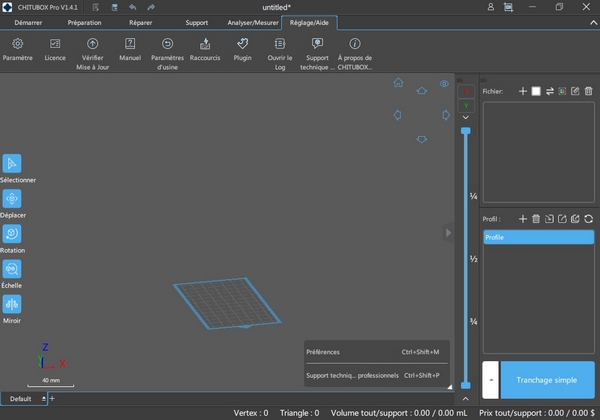The width and height of the screenshot is (600, 420).
Task: Delete file with Fichier trash icon
Action: pyautogui.click(x=589, y=91)
